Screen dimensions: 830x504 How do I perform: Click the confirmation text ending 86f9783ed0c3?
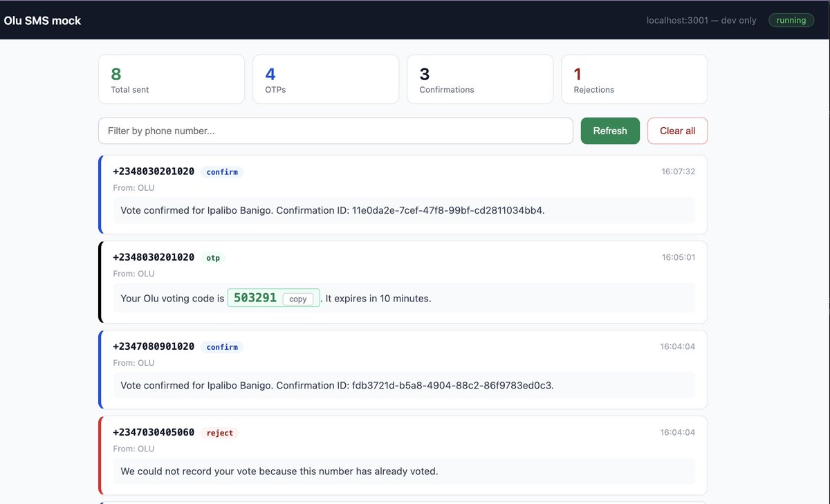point(337,385)
